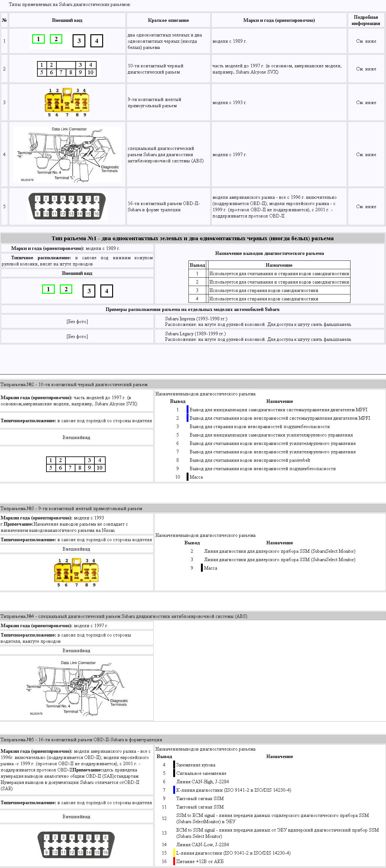Viewport: 386px width, 868px height.
Task: Click 'Тактовый сигнал SSM' for pin 11
Action: point(200,807)
